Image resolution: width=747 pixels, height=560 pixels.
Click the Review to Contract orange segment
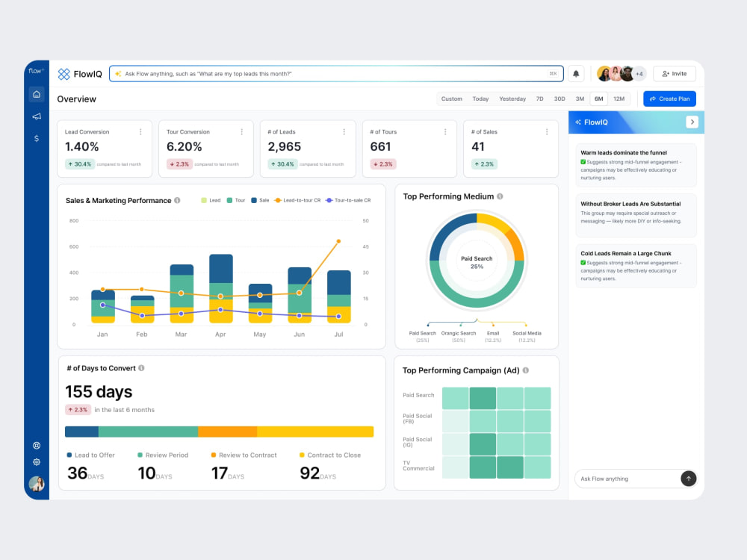tap(227, 432)
